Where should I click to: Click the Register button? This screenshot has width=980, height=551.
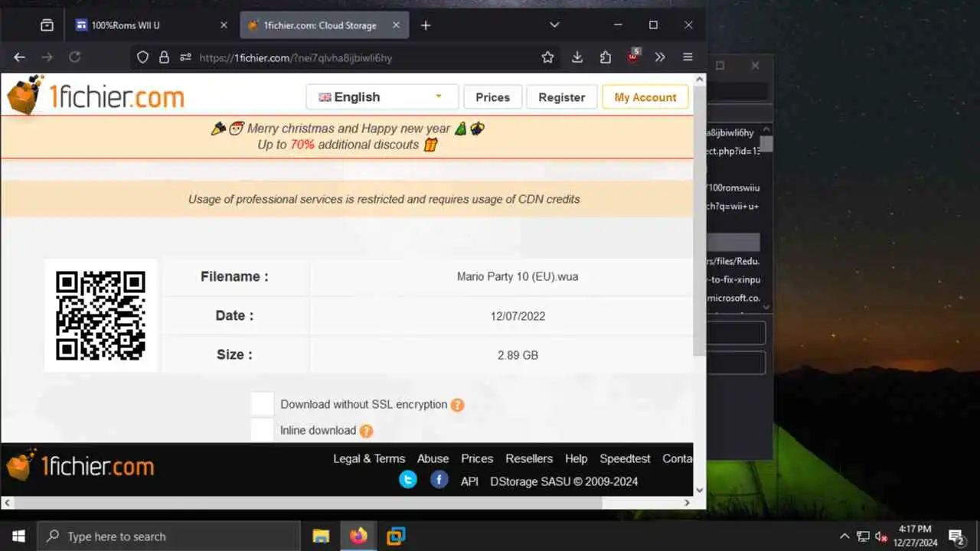(561, 97)
